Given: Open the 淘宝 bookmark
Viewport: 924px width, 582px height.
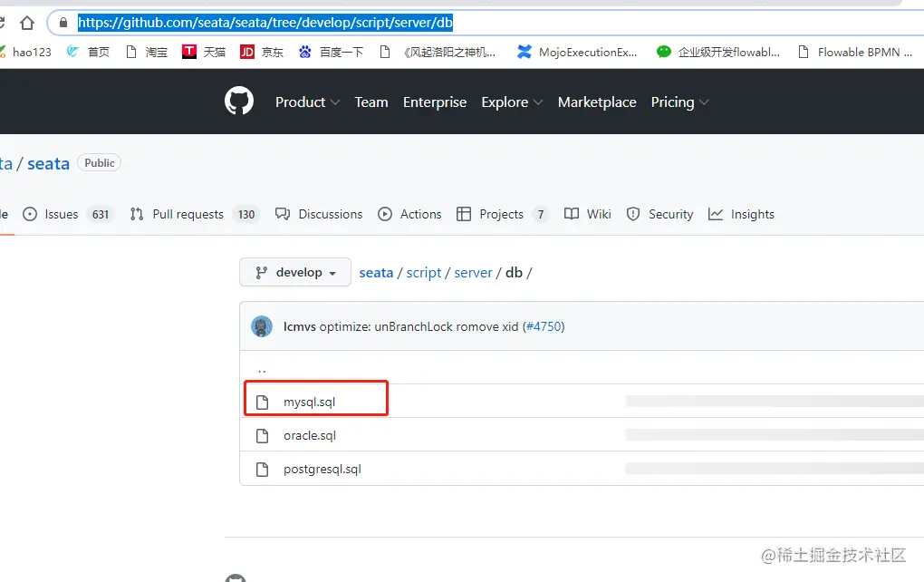Looking at the screenshot, I should (148, 52).
